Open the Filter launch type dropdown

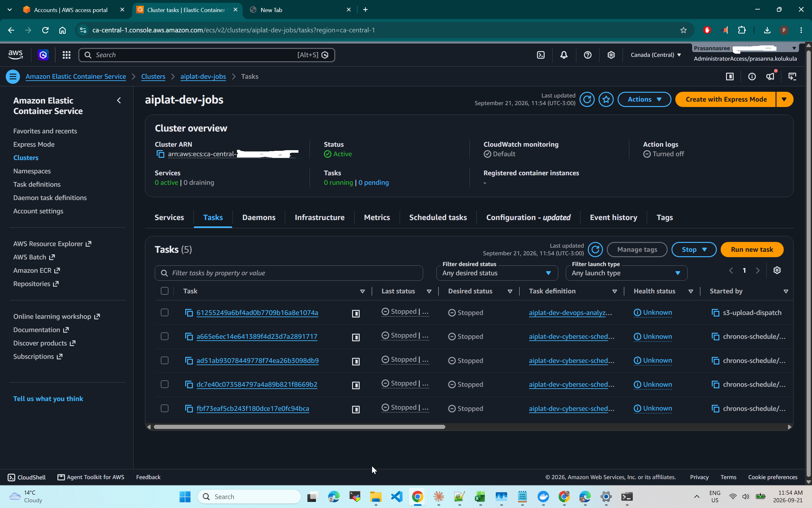click(626, 273)
